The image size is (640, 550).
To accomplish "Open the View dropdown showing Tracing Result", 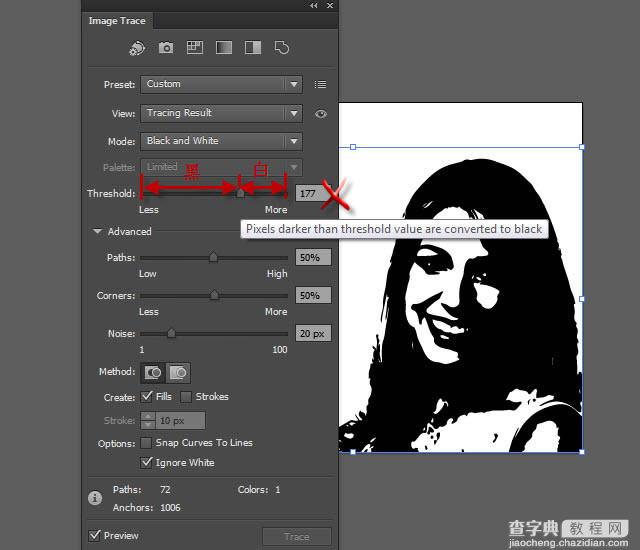I will tap(221, 113).
